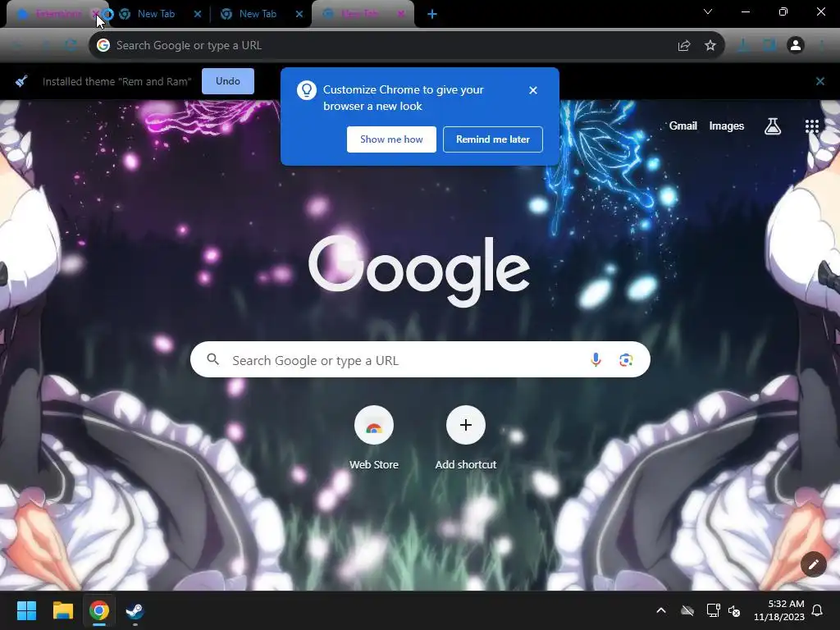Click the Chrome taskbar icon
The height and width of the screenshot is (630, 840).
98,610
